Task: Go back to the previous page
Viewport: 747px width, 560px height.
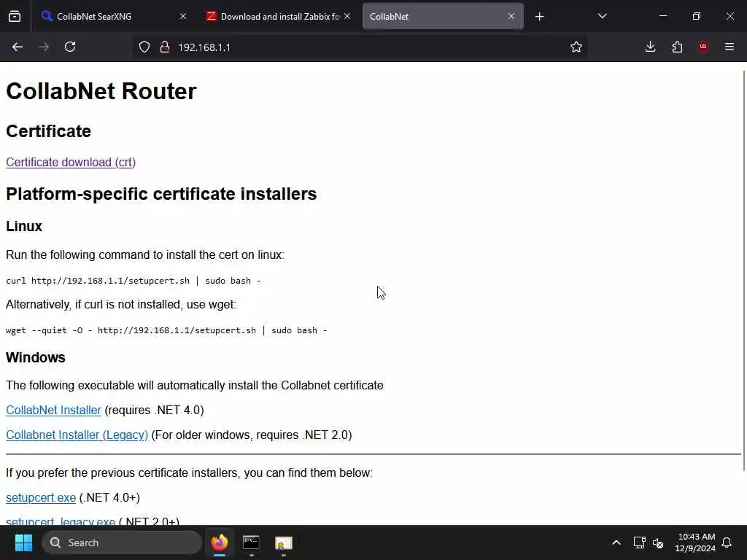Action: 18,47
